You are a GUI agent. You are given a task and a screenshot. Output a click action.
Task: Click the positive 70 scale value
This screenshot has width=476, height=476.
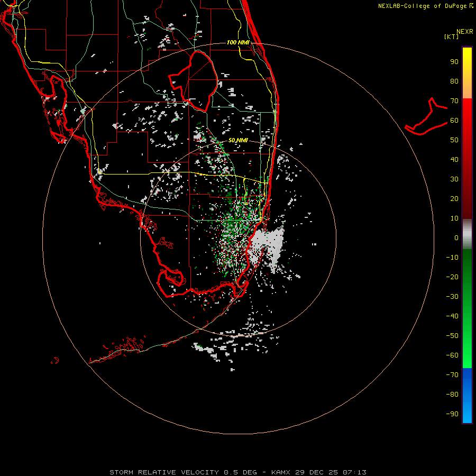coord(454,101)
